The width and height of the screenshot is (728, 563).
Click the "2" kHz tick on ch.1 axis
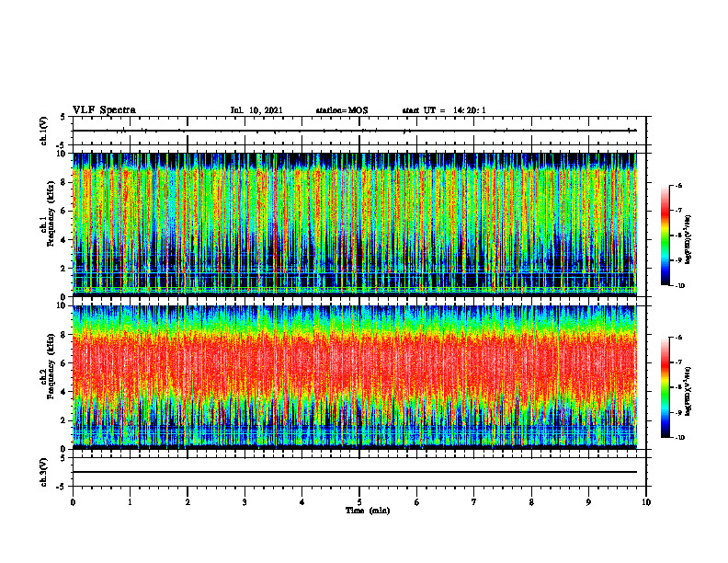(x=64, y=269)
